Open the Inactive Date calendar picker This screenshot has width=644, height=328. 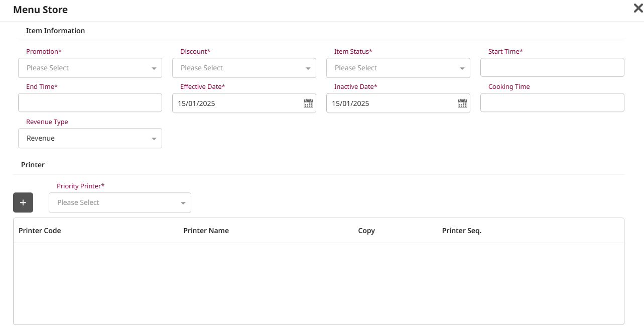pyautogui.click(x=462, y=103)
